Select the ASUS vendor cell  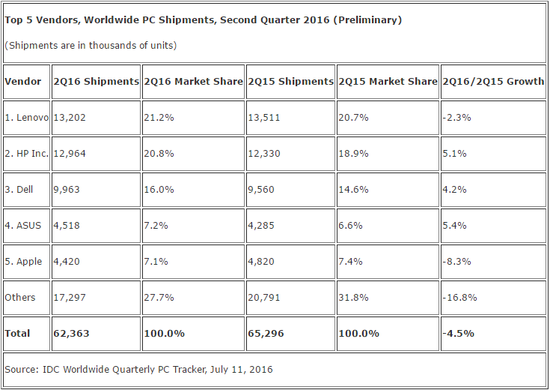(27, 226)
